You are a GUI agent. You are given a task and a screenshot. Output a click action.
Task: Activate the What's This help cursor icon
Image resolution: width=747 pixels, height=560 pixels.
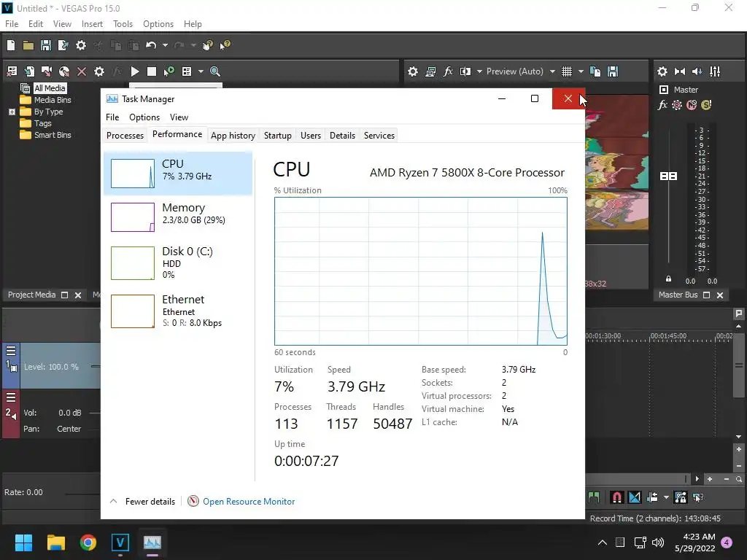[225, 45]
